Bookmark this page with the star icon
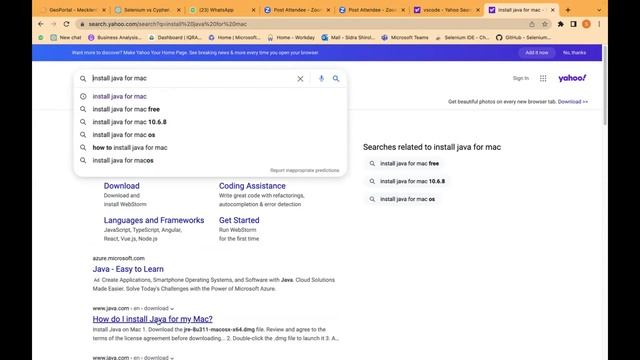This screenshot has height=360, width=640. click(x=544, y=24)
